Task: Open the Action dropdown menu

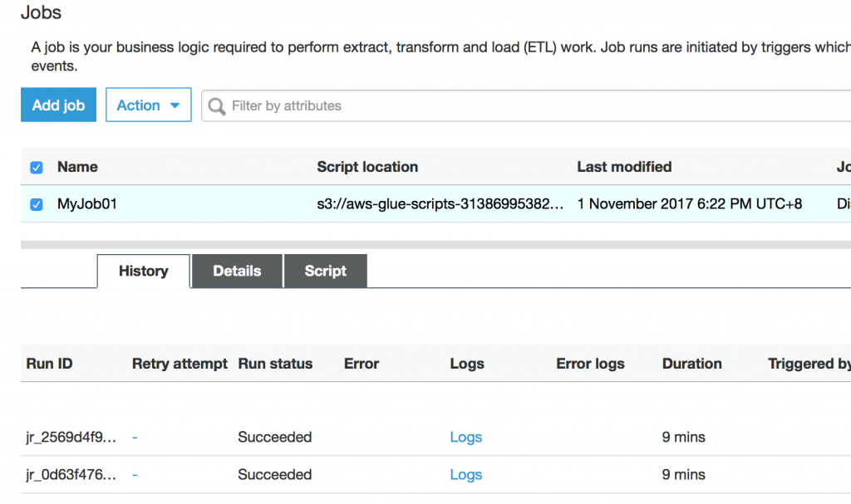Action: coord(148,105)
